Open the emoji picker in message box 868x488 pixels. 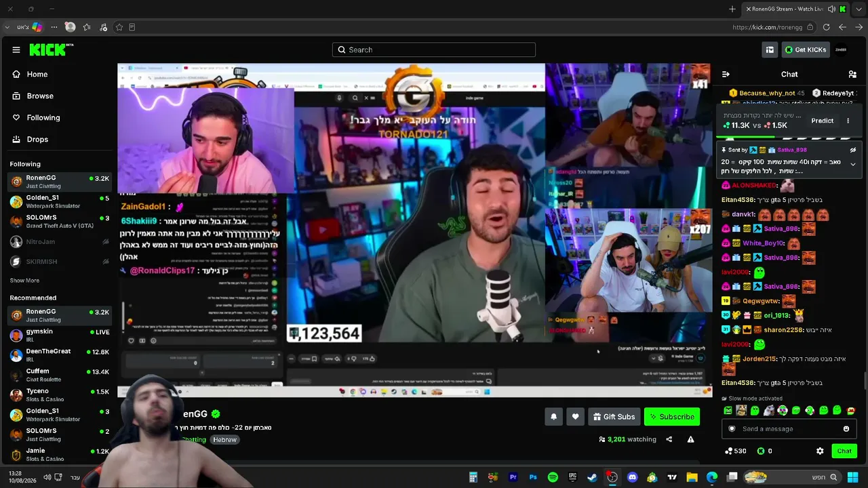(x=846, y=429)
